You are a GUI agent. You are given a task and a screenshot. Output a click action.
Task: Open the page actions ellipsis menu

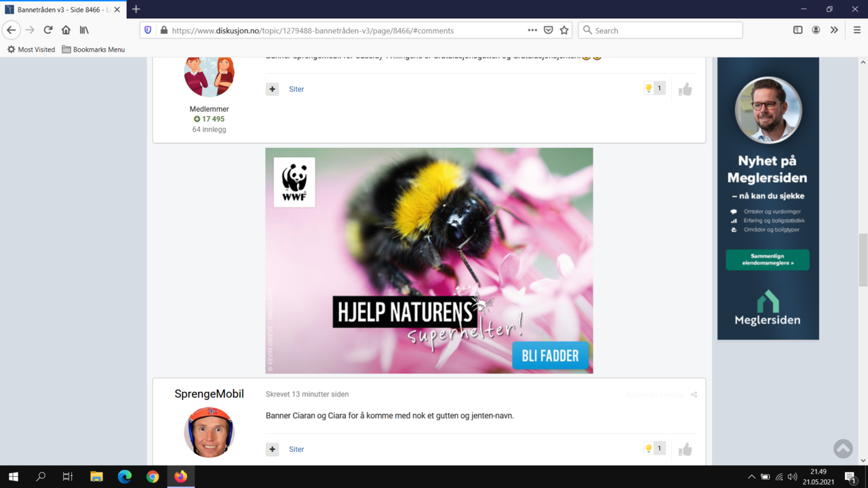click(532, 30)
